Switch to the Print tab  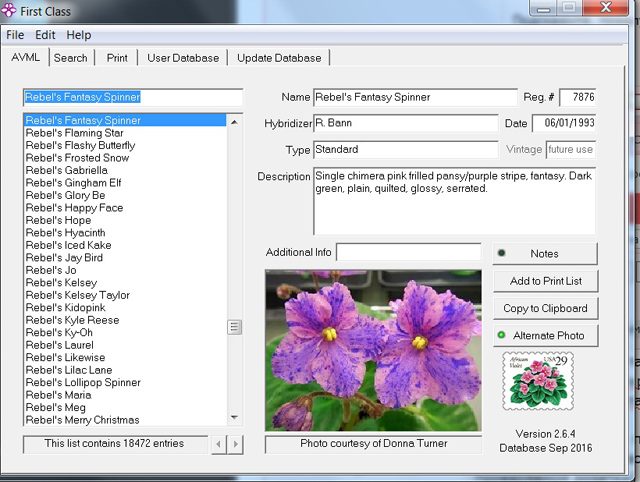click(x=117, y=58)
